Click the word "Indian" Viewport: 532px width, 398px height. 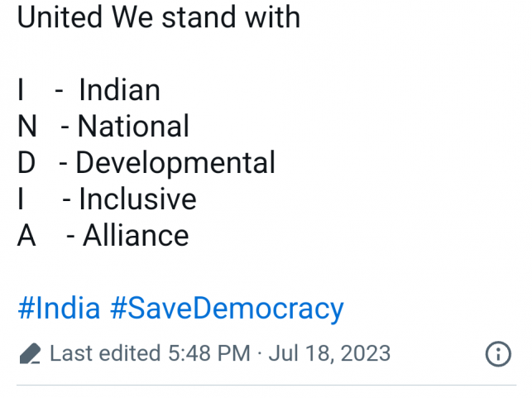point(120,90)
